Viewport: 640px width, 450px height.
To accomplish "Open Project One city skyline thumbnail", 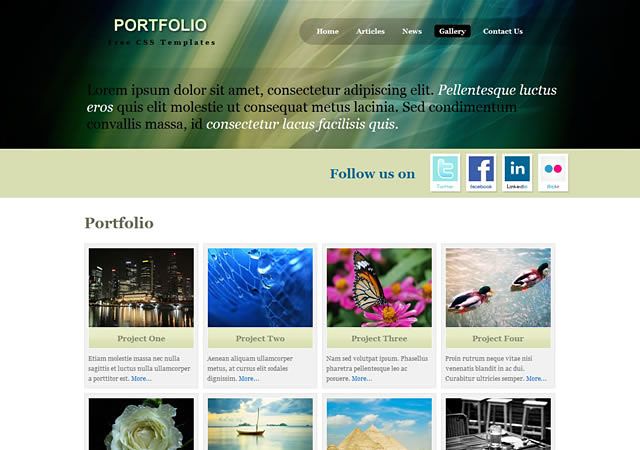I will [x=141, y=287].
